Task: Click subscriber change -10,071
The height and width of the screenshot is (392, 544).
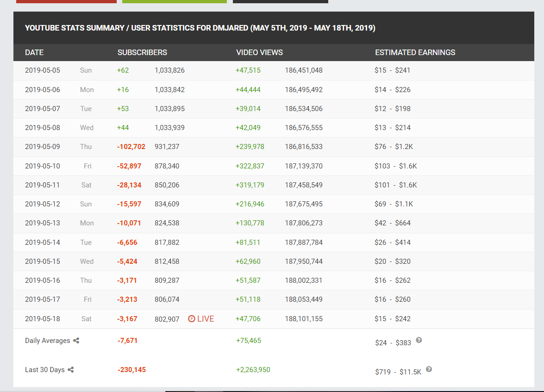Action: tap(129, 223)
